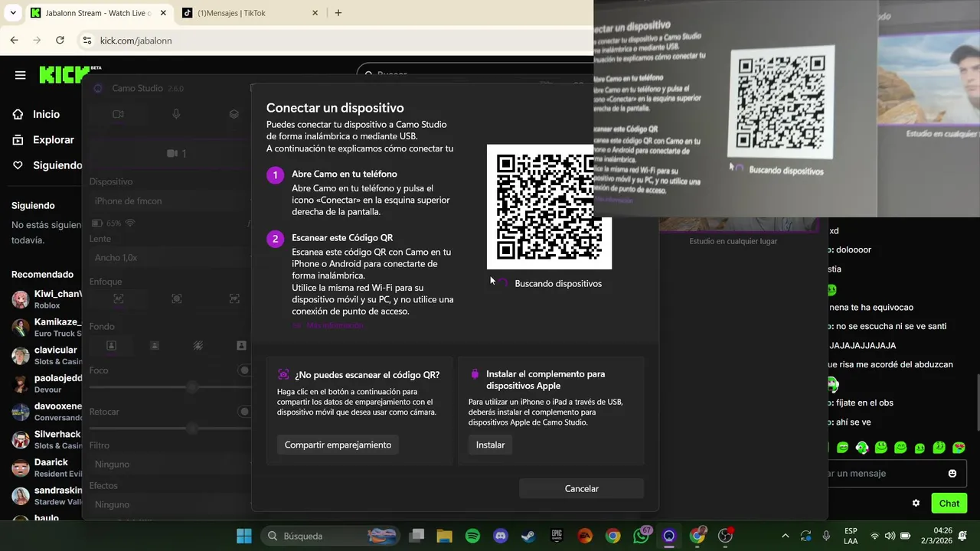The image size is (980, 551).
Task: Select Camo Studio video camera tab icon
Action: coord(118,114)
